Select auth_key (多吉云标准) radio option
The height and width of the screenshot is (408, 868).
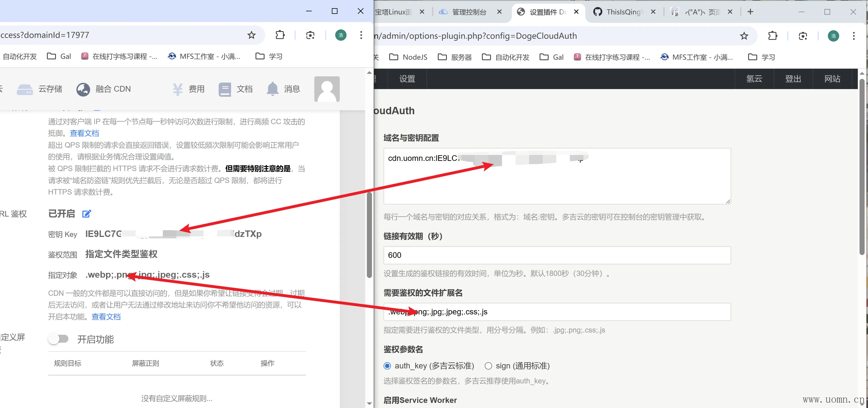387,366
